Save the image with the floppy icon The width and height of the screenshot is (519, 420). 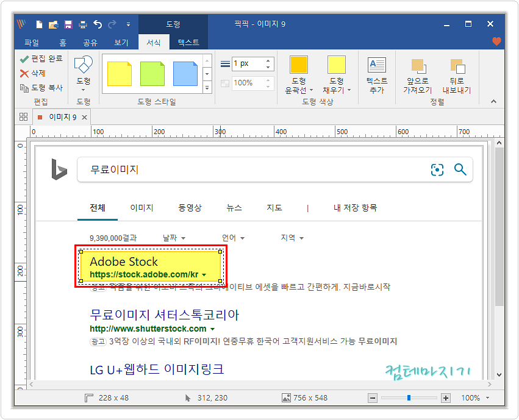pos(68,24)
